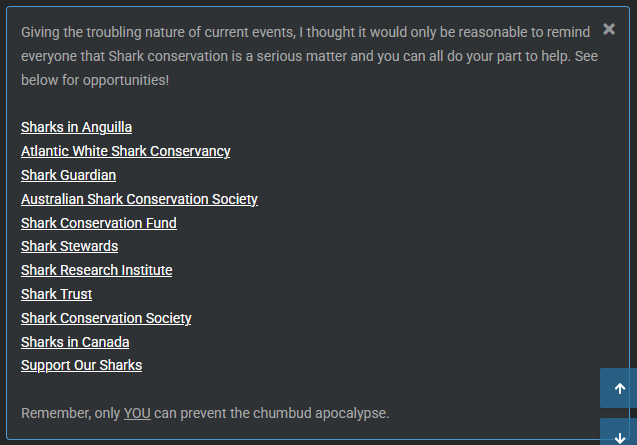Screen dimensions: 637x445
Task: Follow the Shark Conservation Fund link
Action: point(99,223)
